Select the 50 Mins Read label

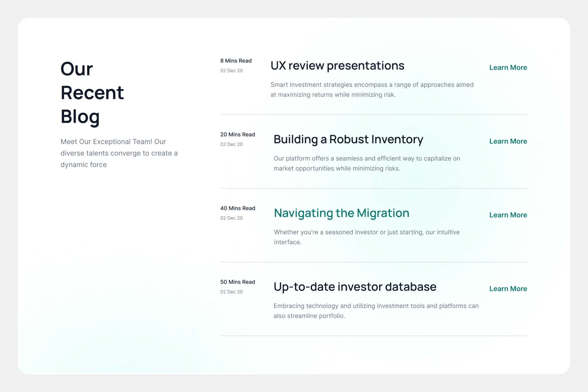coord(237,282)
